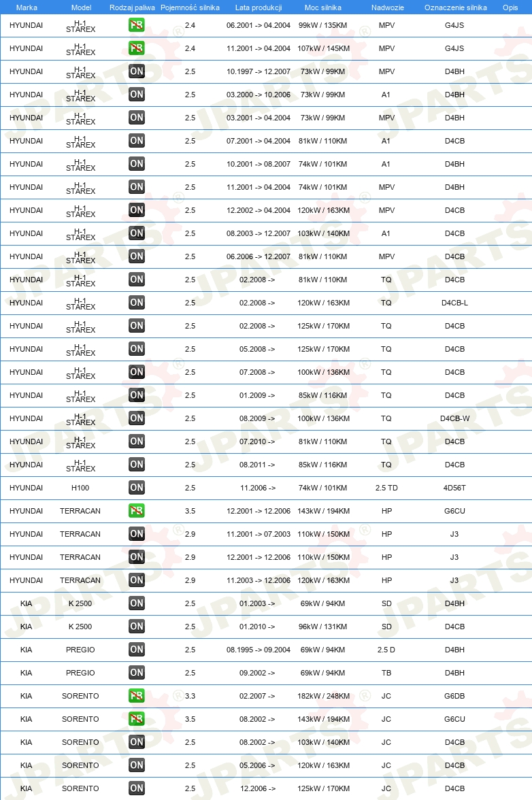
Task: Click the Marka column header
Action: [x=27, y=7]
